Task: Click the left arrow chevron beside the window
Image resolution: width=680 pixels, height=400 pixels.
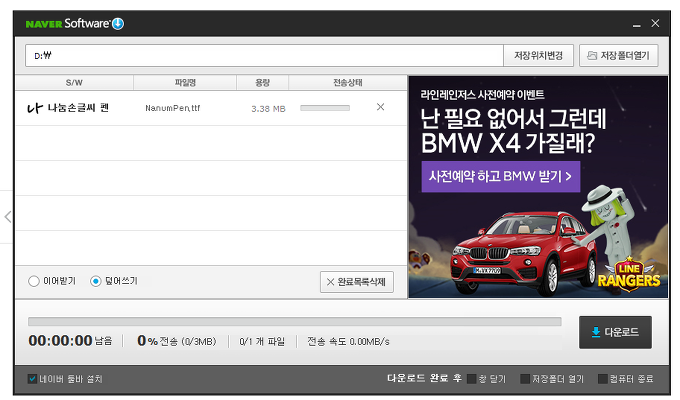Action: click(7, 216)
